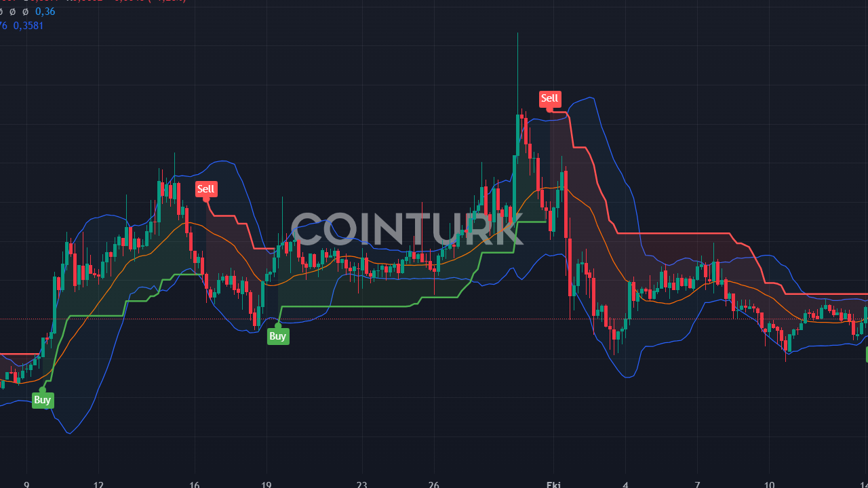Click the Sell signal label near date 16
Screen dimensions: 868x488
click(206, 189)
